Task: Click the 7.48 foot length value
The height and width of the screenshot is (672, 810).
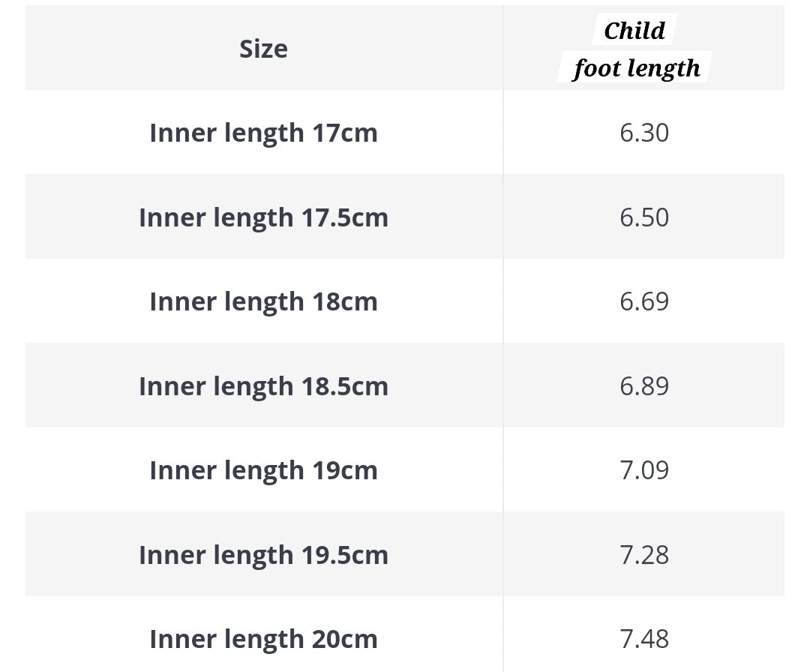Action: 644,639
